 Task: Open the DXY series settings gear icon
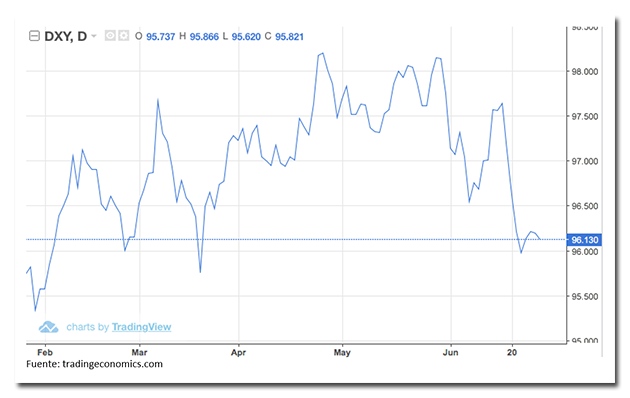123,36
